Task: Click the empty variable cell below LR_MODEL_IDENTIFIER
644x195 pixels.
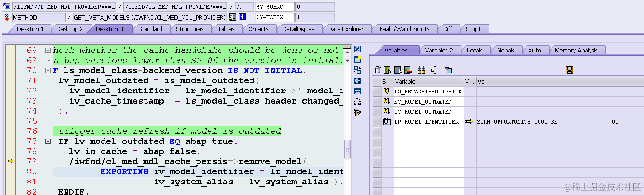Action: point(429,132)
